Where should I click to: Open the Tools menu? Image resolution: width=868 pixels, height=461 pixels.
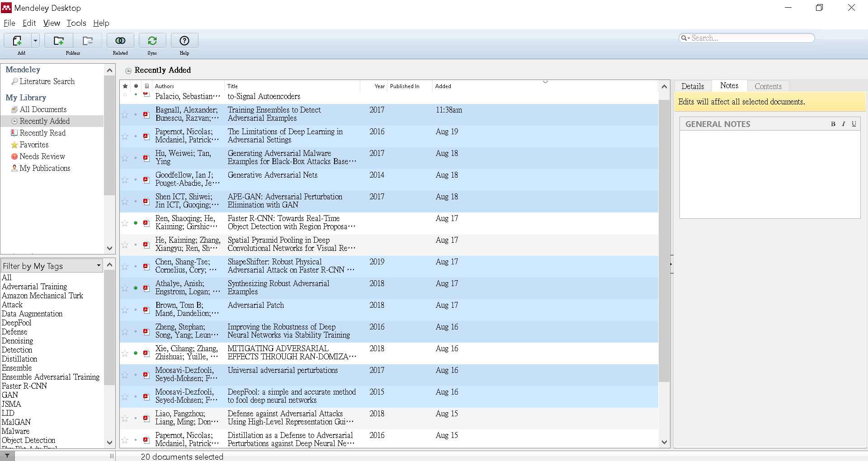pos(76,23)
